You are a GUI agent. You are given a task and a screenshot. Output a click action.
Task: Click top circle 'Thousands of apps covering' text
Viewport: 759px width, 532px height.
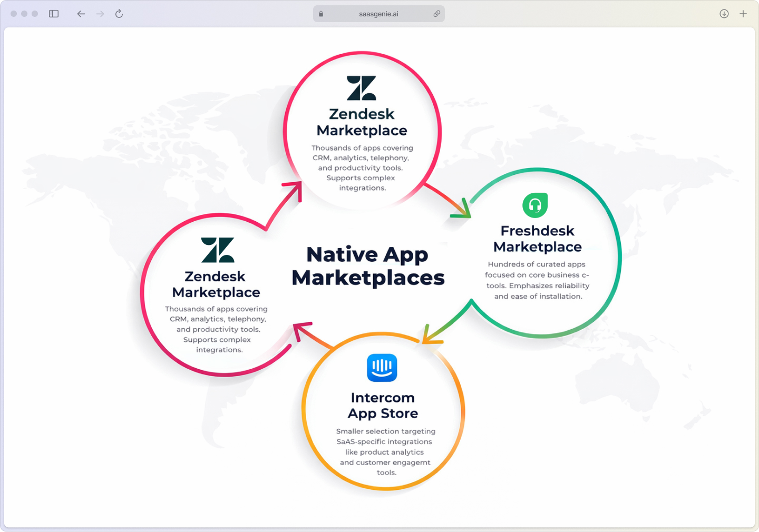pyautogui.click(x=362, y=148)
